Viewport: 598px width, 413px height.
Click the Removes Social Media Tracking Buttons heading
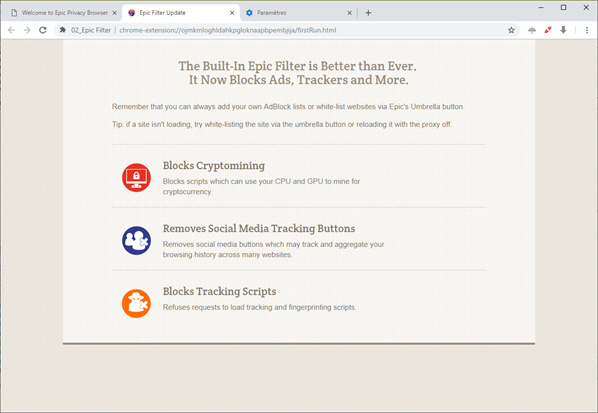(259, 228)
